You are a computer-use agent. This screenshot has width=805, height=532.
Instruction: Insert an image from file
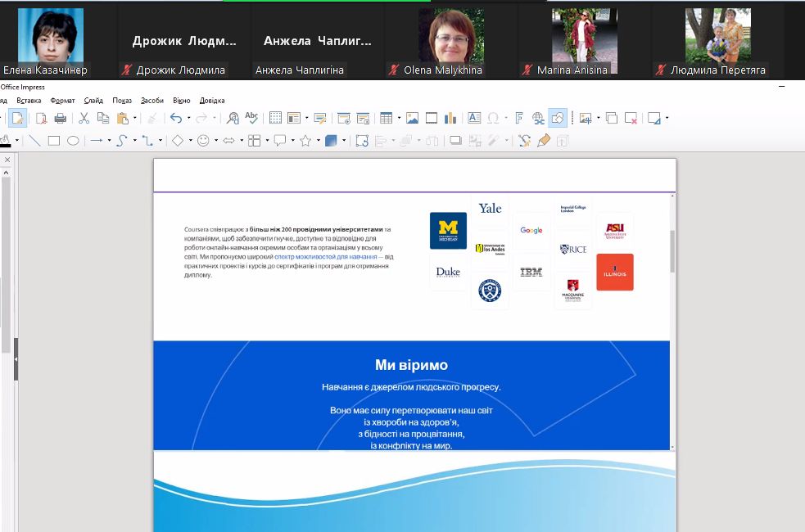(412, 119)
